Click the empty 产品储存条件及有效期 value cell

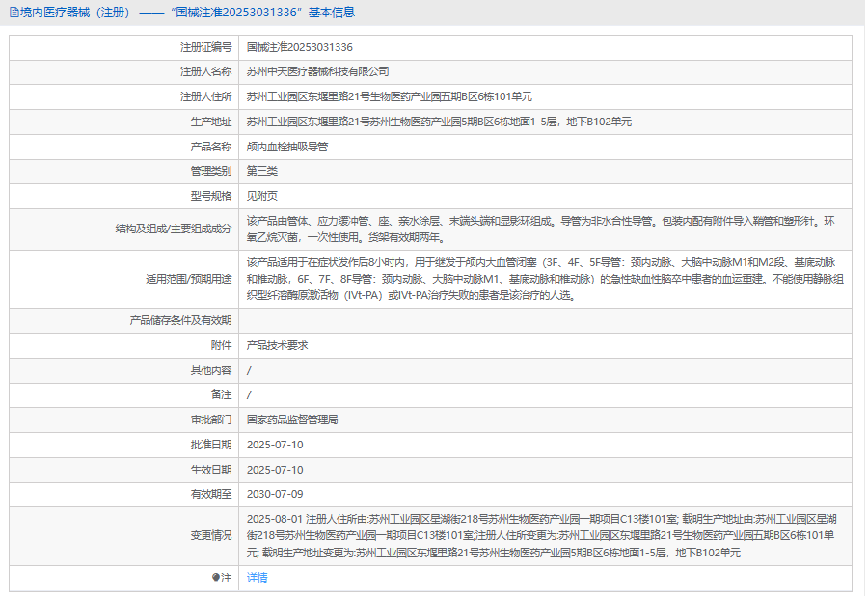click(x=540, y=320)
